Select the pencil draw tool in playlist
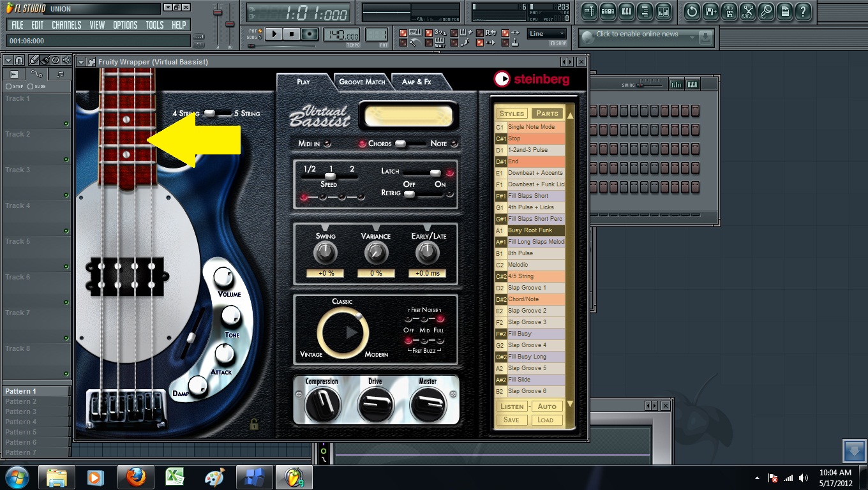Viewport: 868px width, 490px height. pyautogui.click(x=33, y=61)
